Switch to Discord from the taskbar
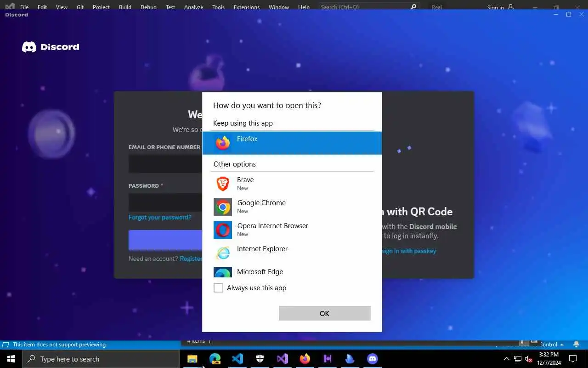 pyautogui.click(x=373, y=359)
